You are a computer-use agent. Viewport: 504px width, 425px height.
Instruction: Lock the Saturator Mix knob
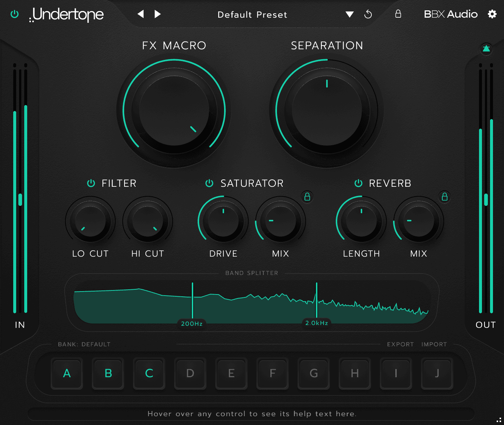tap(307, 197)
